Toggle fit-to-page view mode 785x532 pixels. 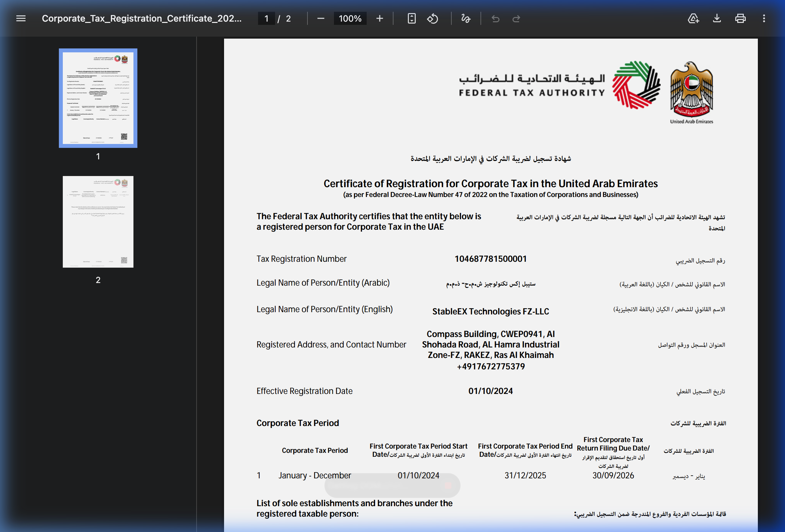412,19
